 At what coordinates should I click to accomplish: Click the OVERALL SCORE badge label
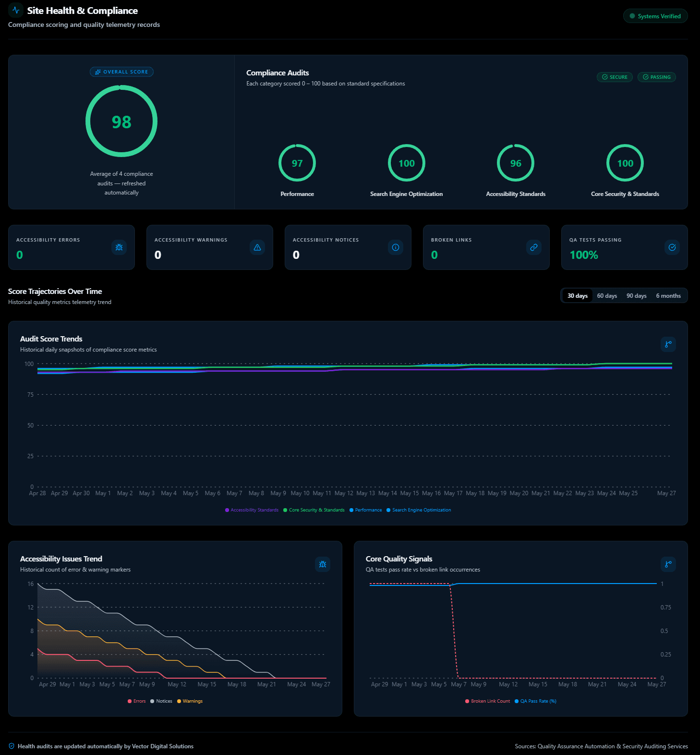pos(126,72)
